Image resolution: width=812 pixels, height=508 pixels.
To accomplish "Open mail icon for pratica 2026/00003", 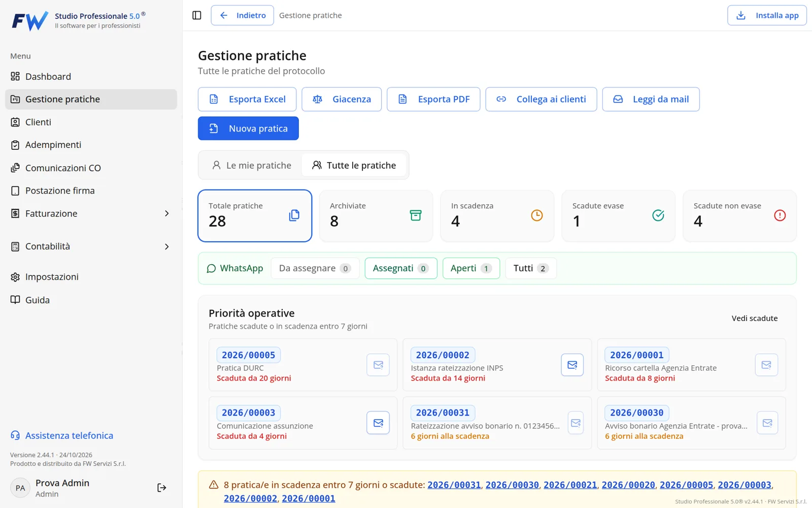I will point(378,423).
